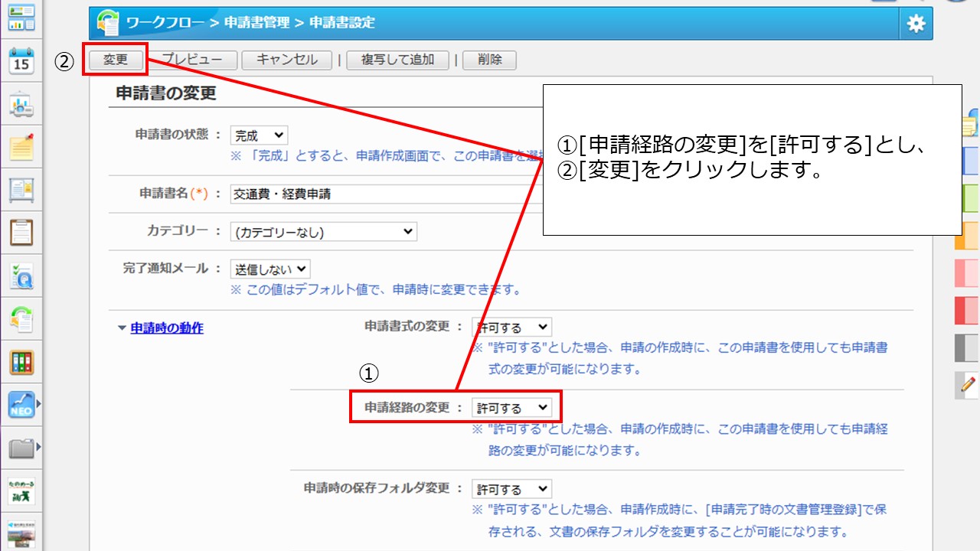Click the yellow sticky note sidebar icon
This screenshot has width=980, height=551.
point(21,146)
